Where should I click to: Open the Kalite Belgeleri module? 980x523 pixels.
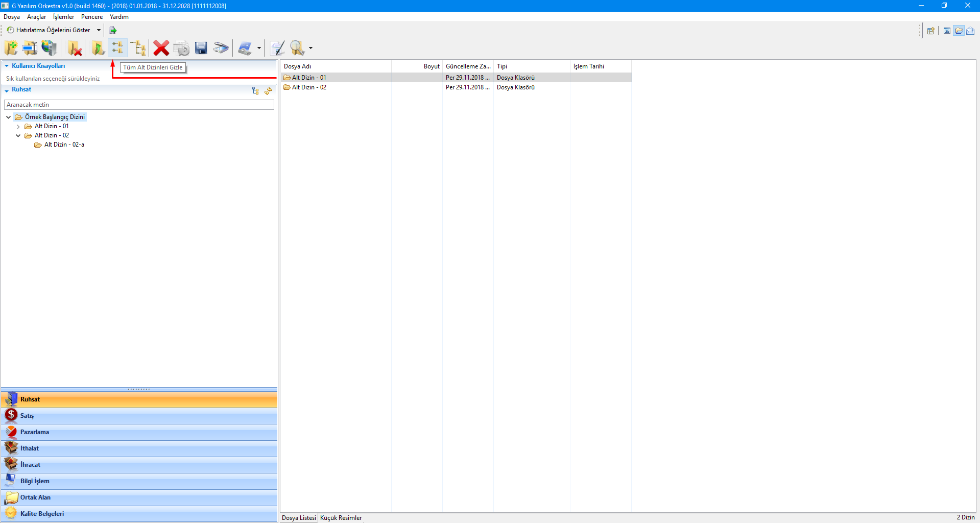coord(42,514)
